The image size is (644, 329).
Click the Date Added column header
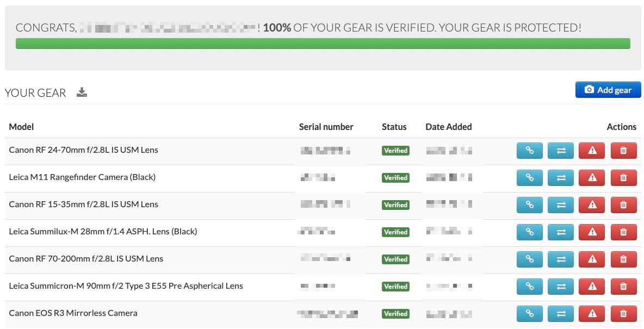click(x=449, y=127)
